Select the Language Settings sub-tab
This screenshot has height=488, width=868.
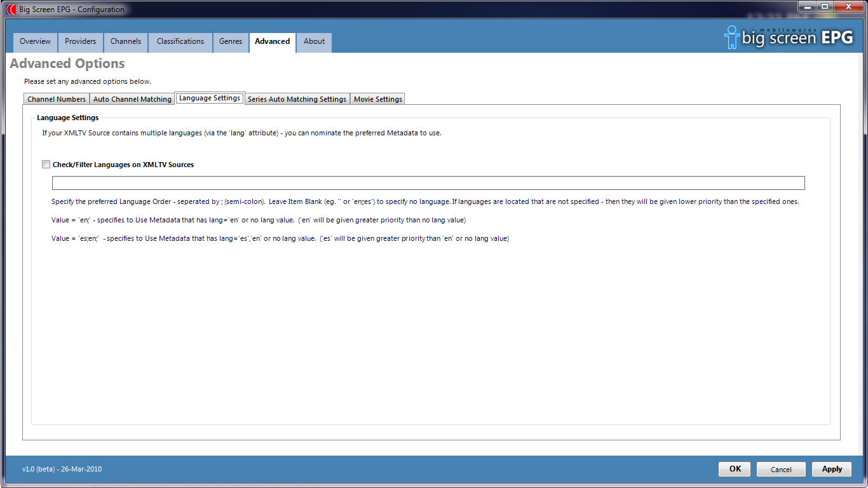click(210, 98)
